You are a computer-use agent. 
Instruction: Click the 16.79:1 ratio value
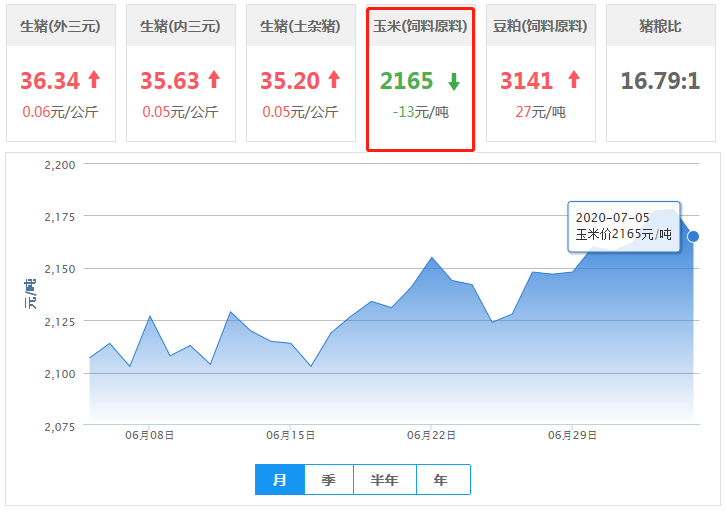660,80
